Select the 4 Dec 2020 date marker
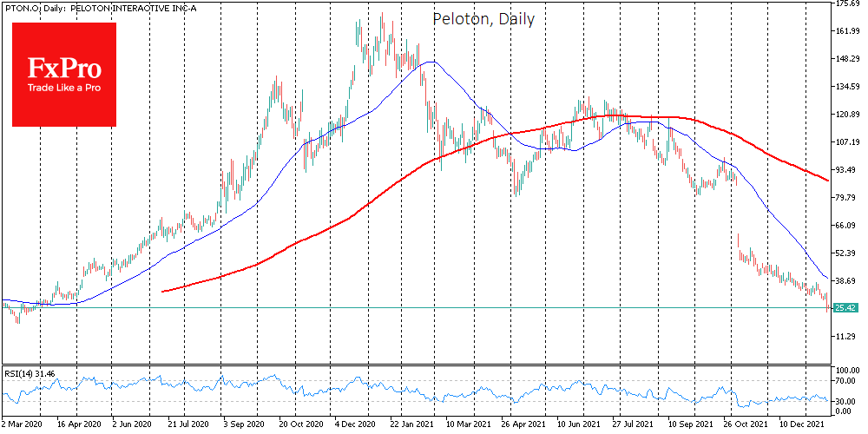 coord(356,426)
